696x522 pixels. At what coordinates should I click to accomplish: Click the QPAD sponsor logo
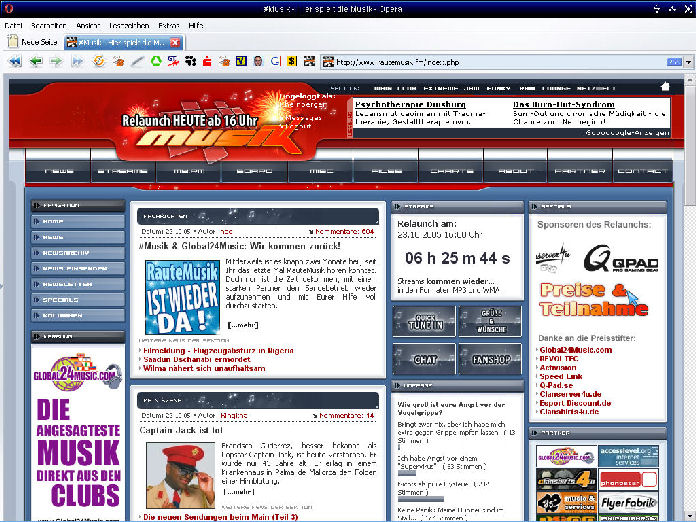tap(621, 259)
